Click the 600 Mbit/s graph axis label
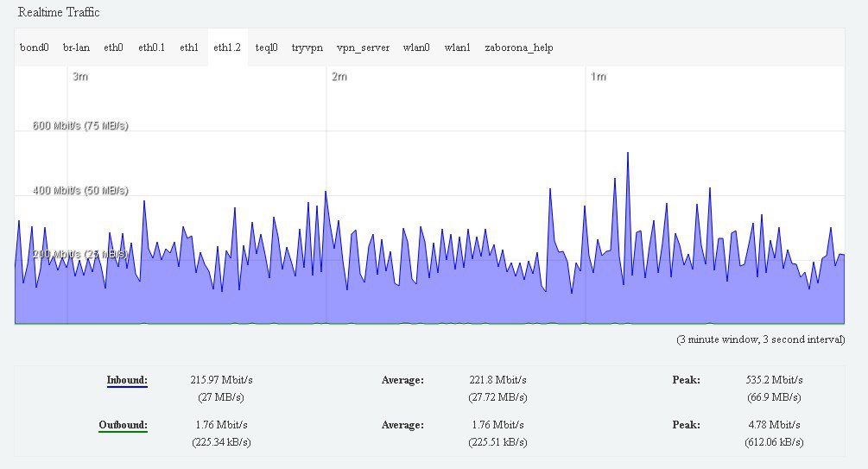 coord(80,126)
